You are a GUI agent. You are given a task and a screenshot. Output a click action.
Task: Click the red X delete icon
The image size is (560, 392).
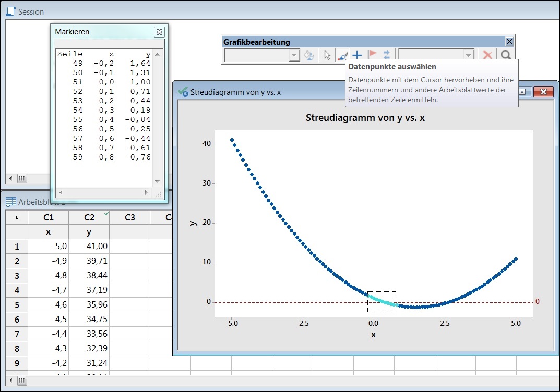click(487, 55)
